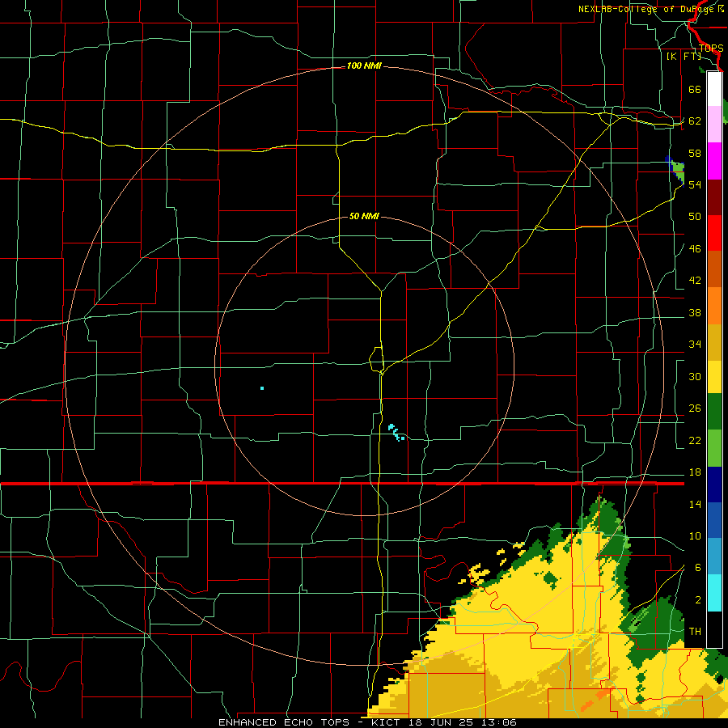Click the bright yellow legend swatch
728x728 pixels.
[x=714, y=377]
